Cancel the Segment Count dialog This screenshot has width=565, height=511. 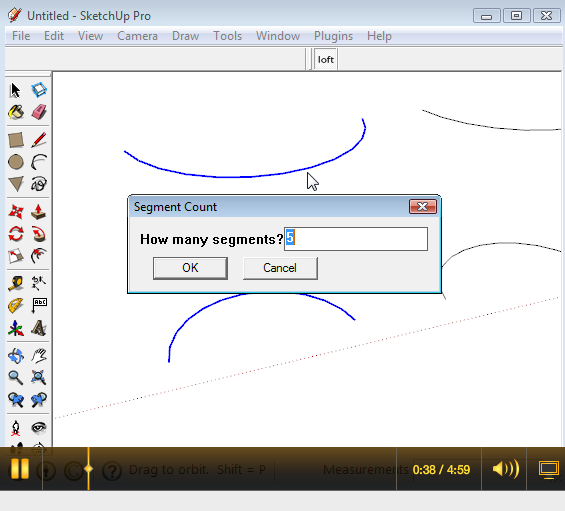[280, 268]
